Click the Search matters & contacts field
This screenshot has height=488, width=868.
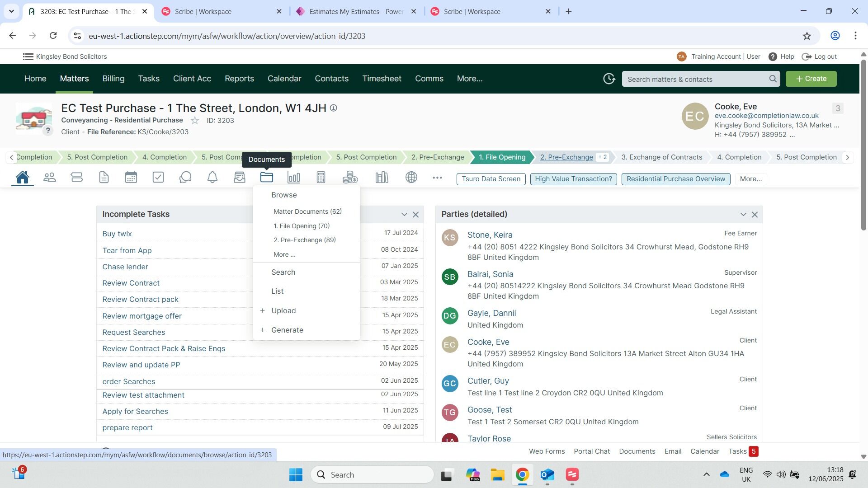[696, 79]
